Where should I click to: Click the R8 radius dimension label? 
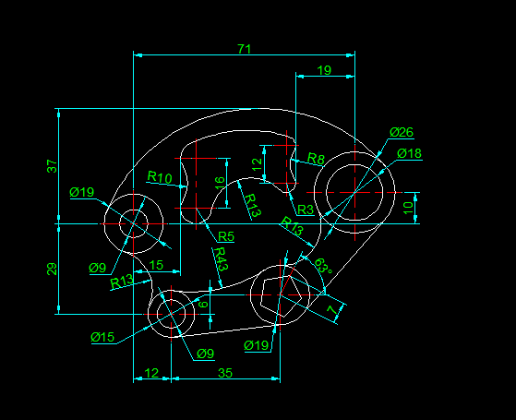point(316,159)
